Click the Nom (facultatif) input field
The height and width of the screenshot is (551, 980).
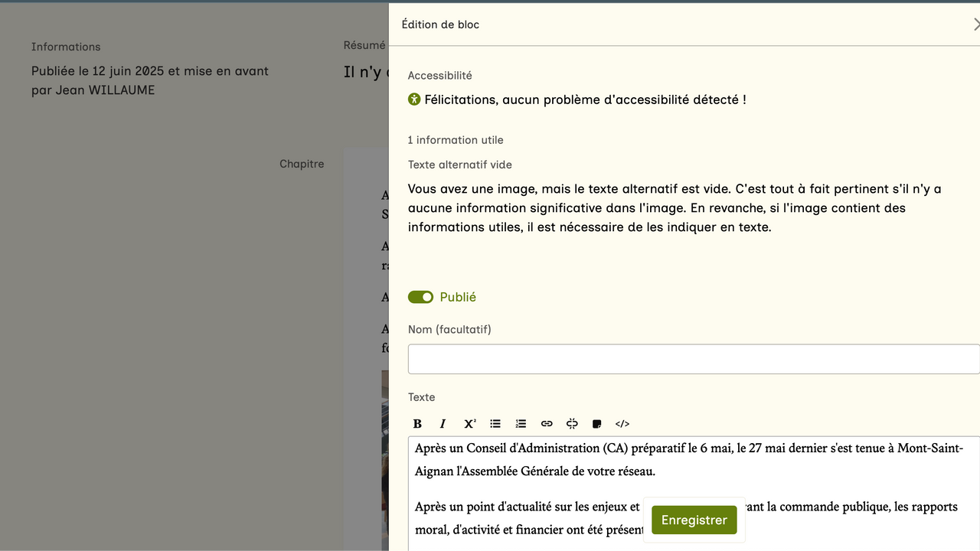tap(693, 359)
